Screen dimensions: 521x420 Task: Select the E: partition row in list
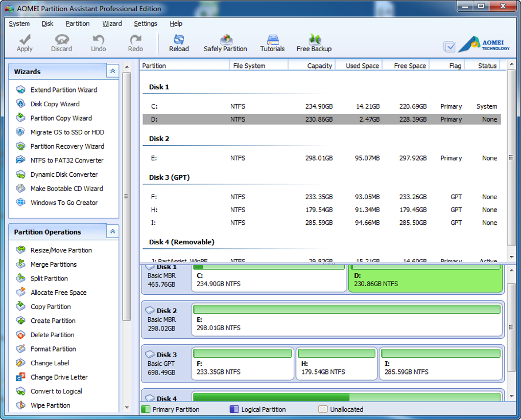tap(321, 158)
